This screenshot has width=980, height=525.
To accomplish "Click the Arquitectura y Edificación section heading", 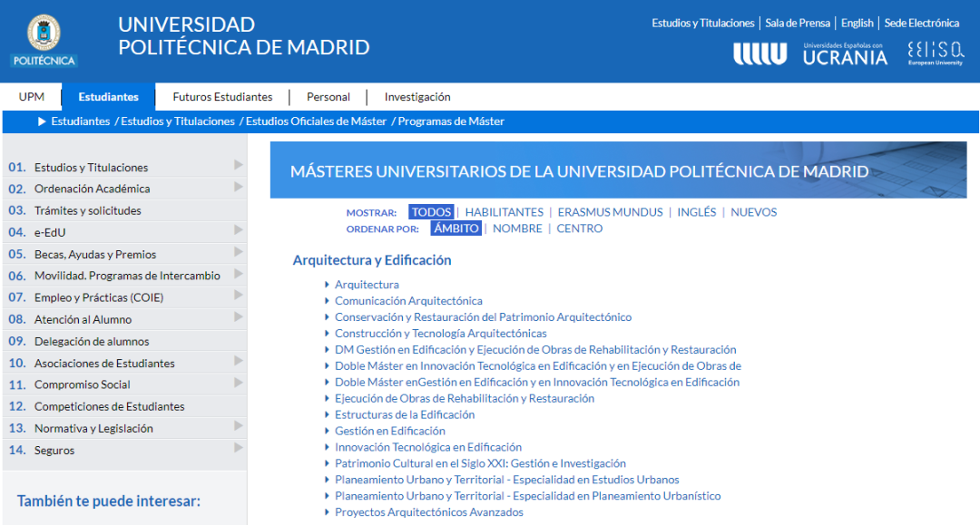I will [372, 260].
